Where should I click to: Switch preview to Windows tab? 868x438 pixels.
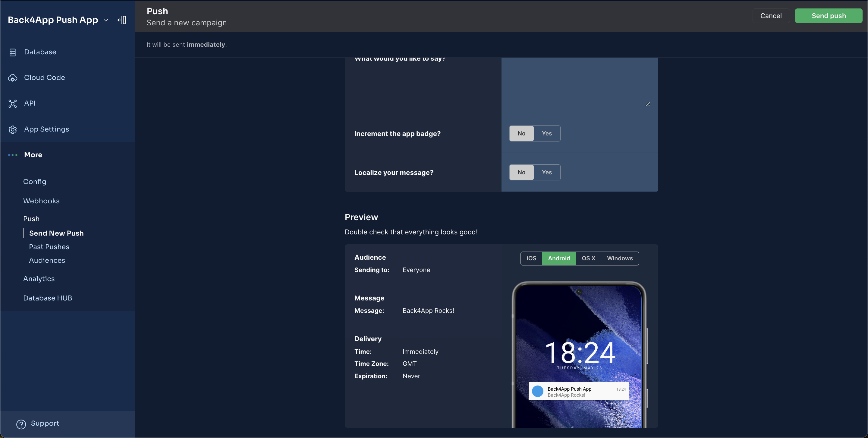620,258
